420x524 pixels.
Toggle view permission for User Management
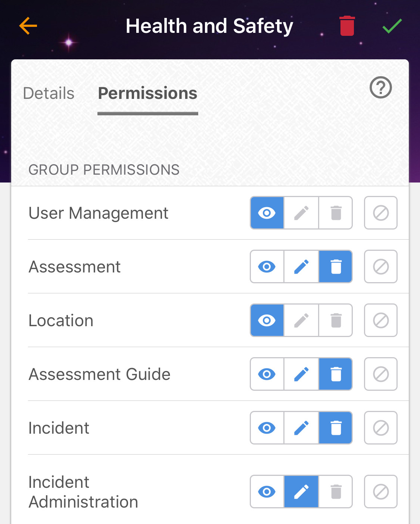[267, 213]
